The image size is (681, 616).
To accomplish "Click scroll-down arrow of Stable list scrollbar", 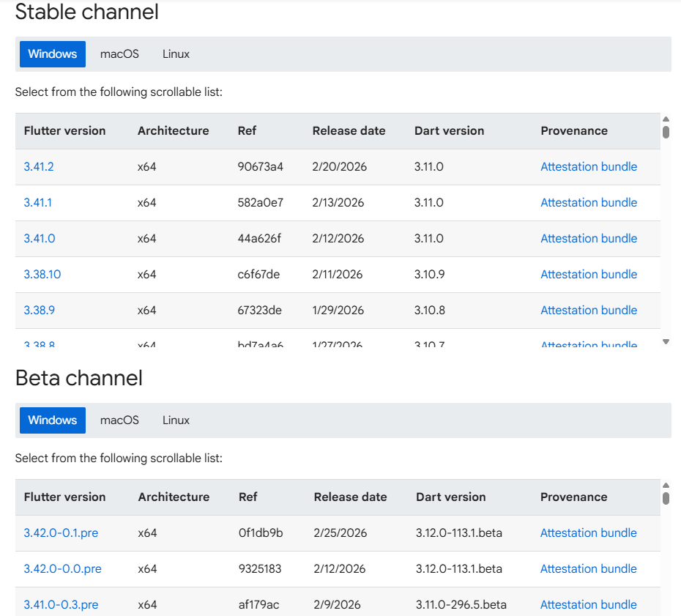I will [666, 341].
